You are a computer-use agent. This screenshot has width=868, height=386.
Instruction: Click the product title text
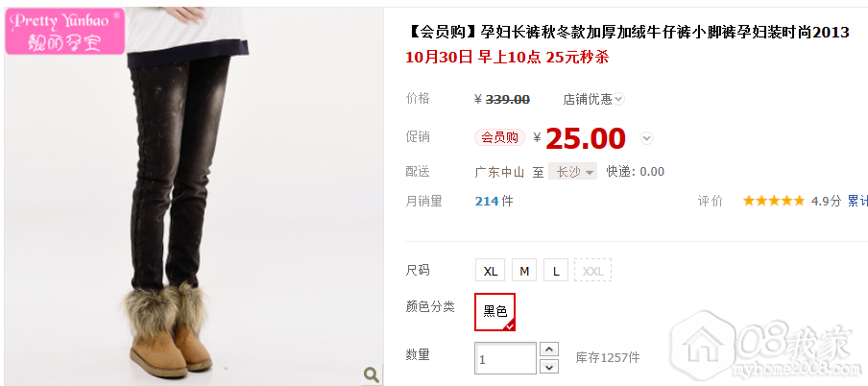click(627, 33)
